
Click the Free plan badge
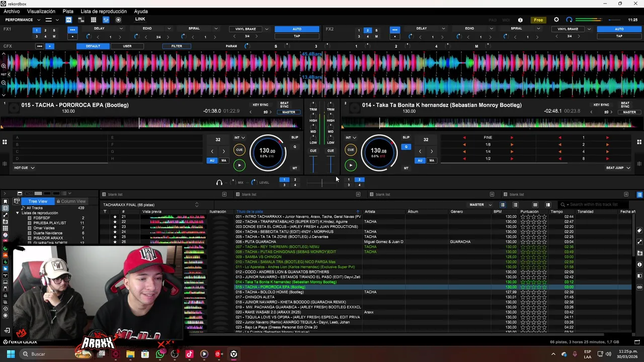pos(538,20)
